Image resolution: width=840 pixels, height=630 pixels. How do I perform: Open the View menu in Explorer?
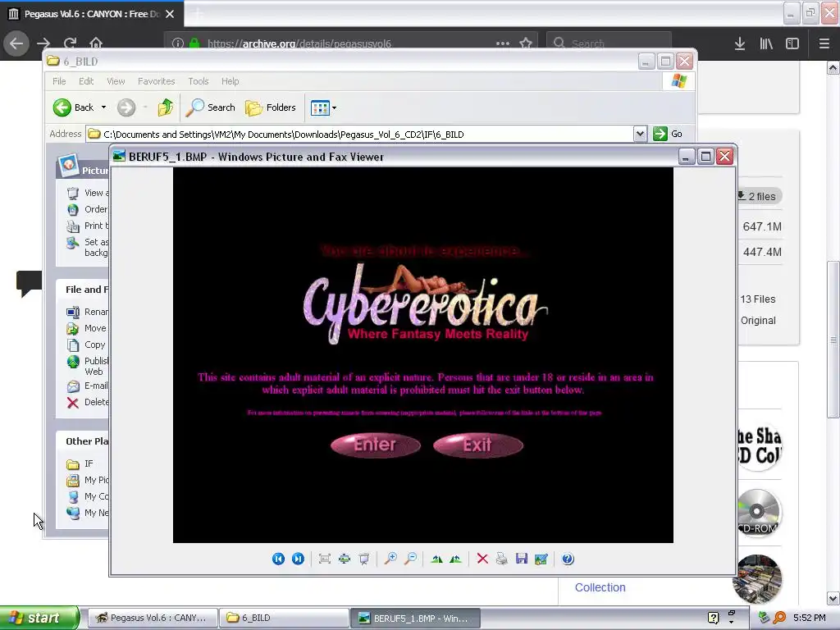116,81
